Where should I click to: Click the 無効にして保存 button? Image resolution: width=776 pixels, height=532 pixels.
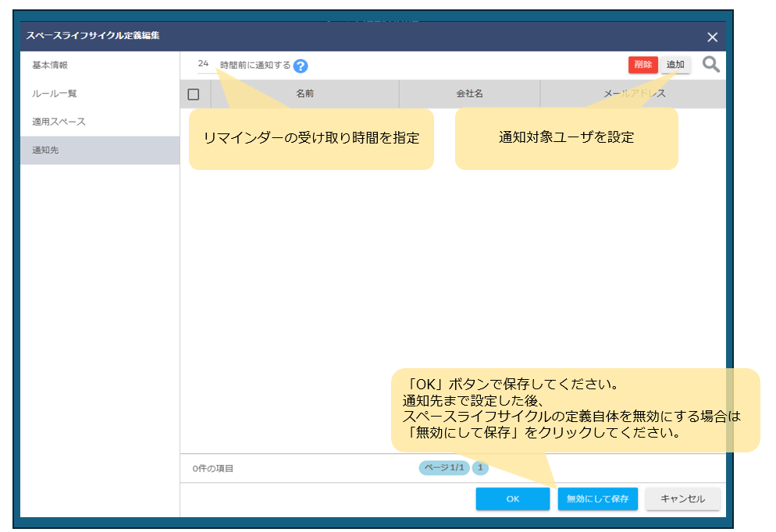(x=597, y=499)
